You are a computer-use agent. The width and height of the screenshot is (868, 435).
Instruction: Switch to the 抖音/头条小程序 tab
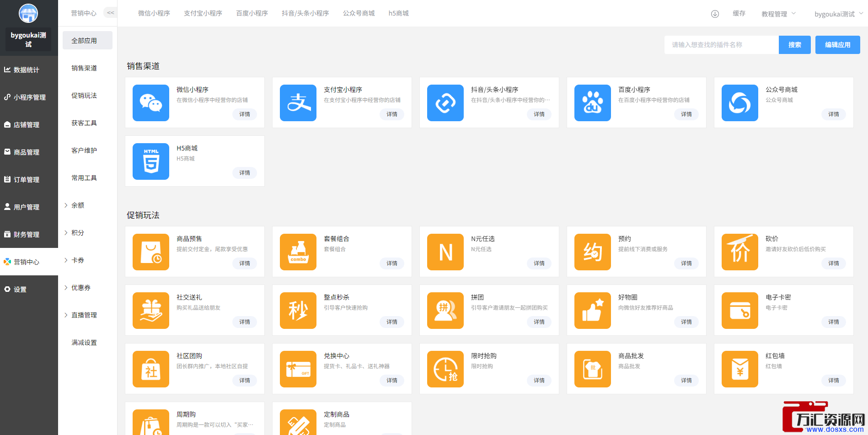[305, 13]
